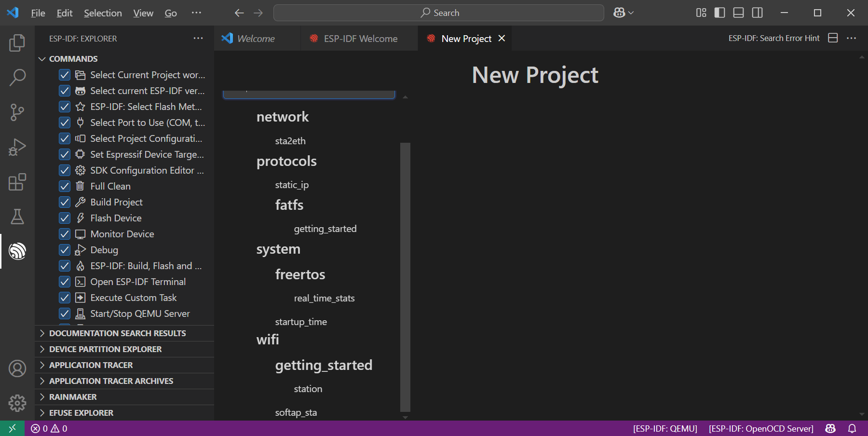
Task: Click the Customize Layout icon
Action: pyautogui.click(x=701, y=13)
